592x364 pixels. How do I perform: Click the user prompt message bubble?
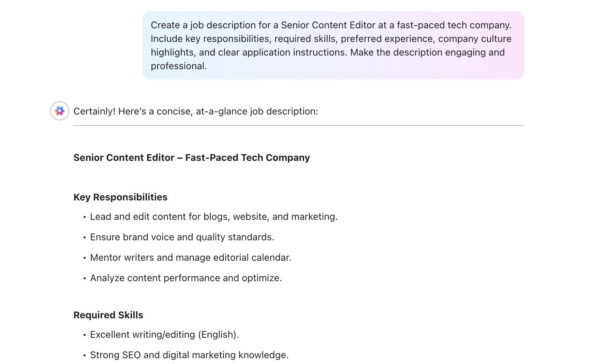[x=333, y=45]
